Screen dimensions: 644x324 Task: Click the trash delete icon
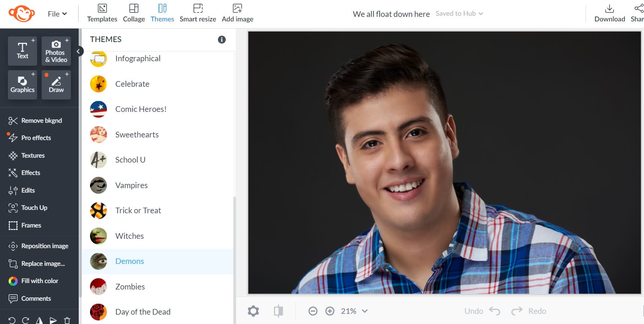[x=67, y=320]
